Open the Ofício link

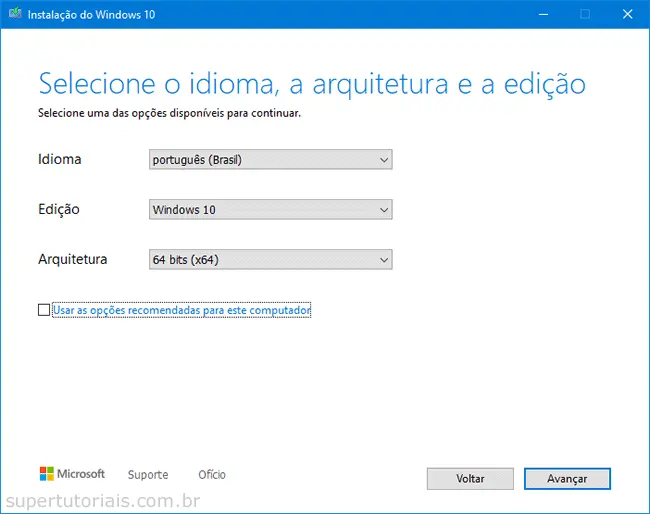[212, 475]
